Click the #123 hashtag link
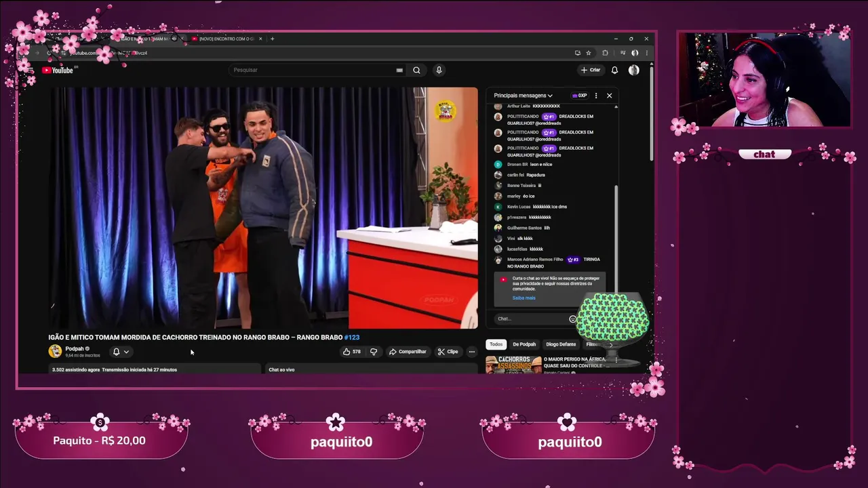The width and height of the screenshot is (868, 488). pyautogui.click(x=351, y=337)
